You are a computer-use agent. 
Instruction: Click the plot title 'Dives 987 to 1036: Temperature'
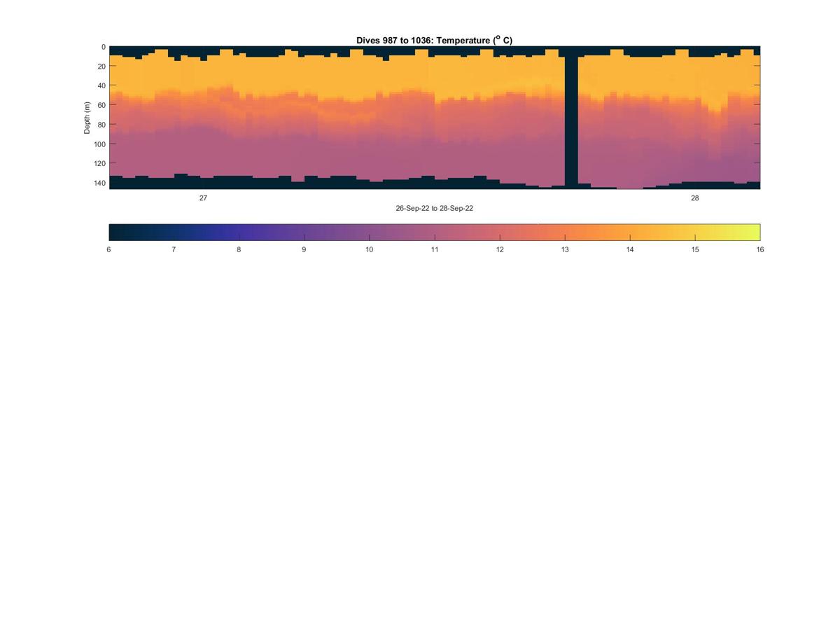(434, 41)
